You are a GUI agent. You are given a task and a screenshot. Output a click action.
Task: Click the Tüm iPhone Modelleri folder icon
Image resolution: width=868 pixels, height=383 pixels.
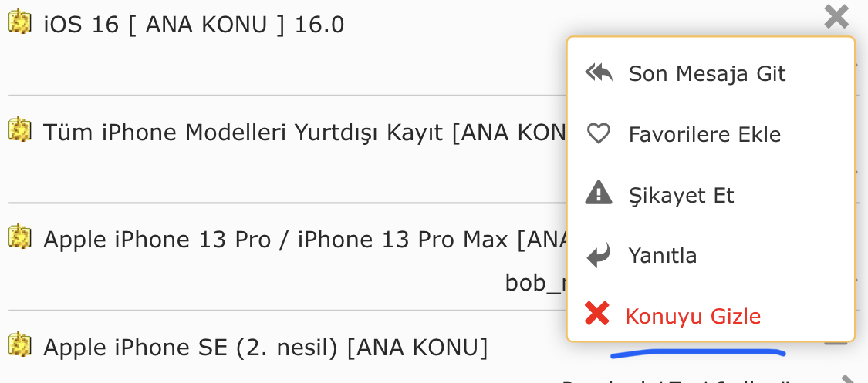coord(20,129)
